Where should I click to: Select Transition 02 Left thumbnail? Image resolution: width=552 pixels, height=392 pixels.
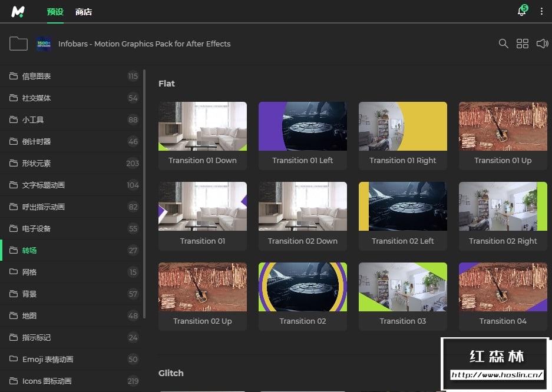pos(403,207)
